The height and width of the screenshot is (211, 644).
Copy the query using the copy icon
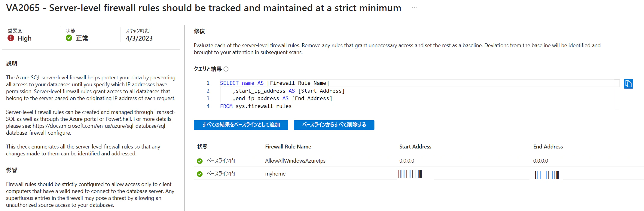[628, 84]
